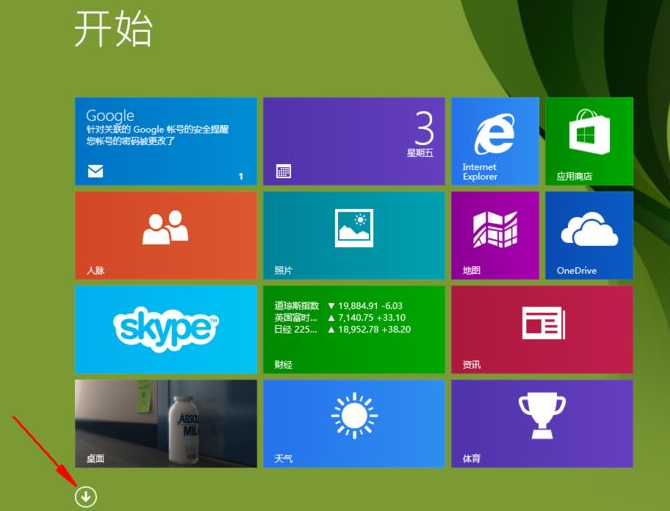Viewport: 670px width, 511px height.
Task: Open the 桌面 Desktop tile
Action: pyautogui.click(x=166, y=423)
